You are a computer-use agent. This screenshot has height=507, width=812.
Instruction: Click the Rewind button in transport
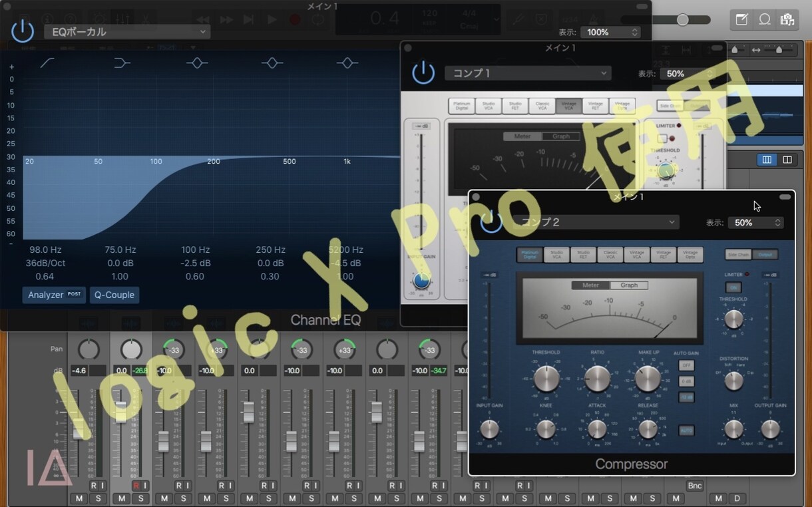coord(203,20)
